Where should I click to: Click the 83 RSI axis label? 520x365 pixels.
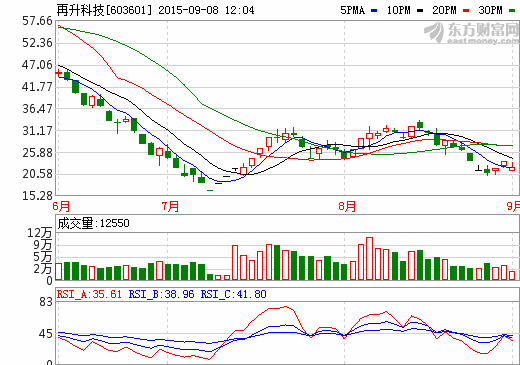coord(46,302)
